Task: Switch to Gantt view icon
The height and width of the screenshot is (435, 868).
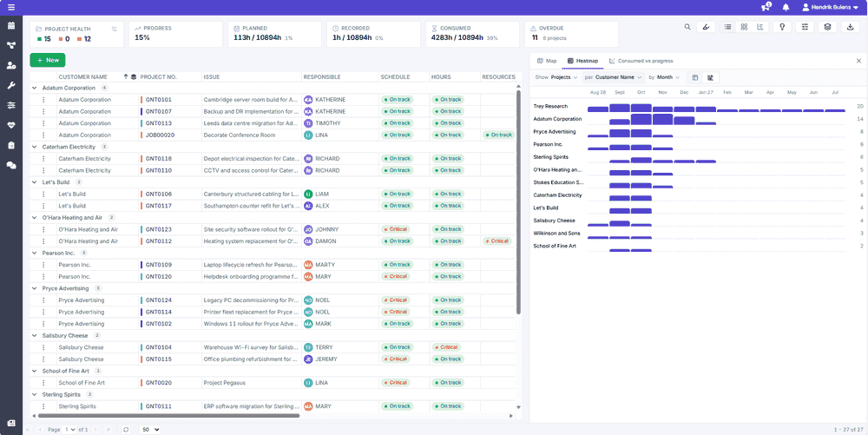Action: 760,27
